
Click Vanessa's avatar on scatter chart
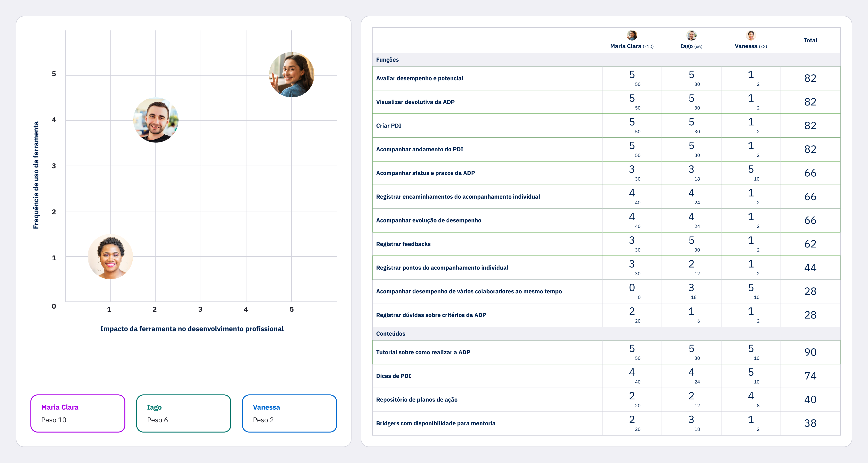110,257
